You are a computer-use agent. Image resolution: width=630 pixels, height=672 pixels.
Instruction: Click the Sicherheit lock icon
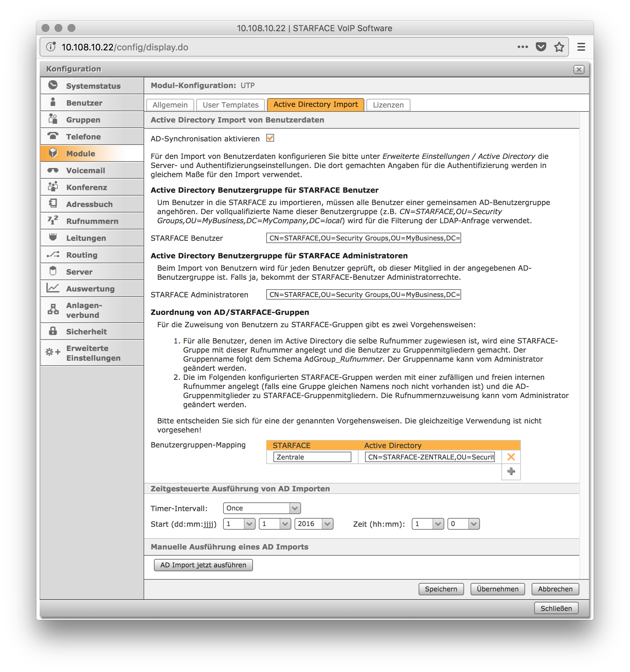click(53, 331)
